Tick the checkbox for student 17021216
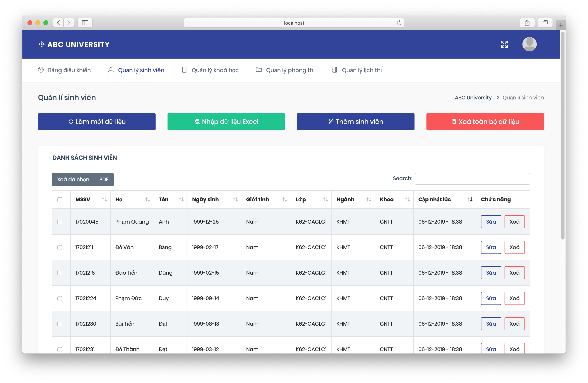 coord(60,273)
